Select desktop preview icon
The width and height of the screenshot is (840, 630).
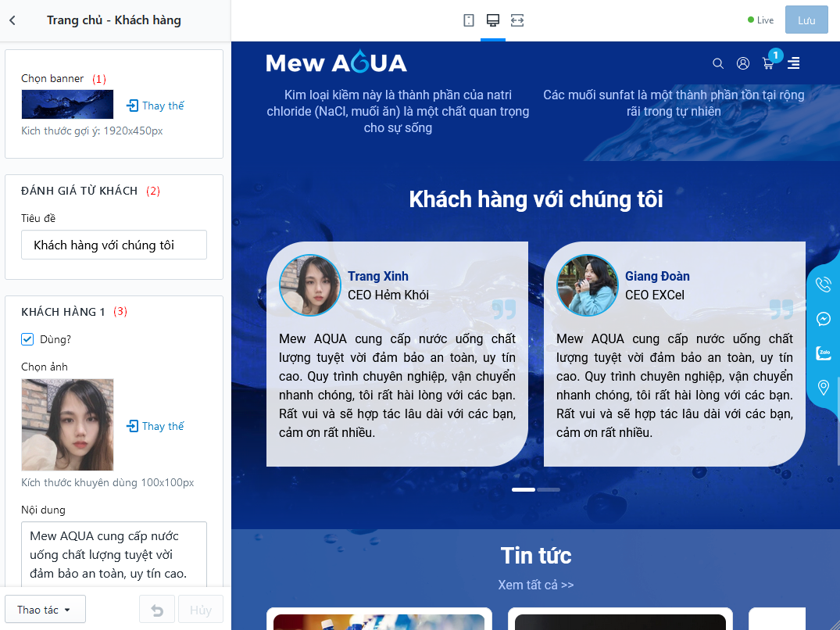pos(493,20)
